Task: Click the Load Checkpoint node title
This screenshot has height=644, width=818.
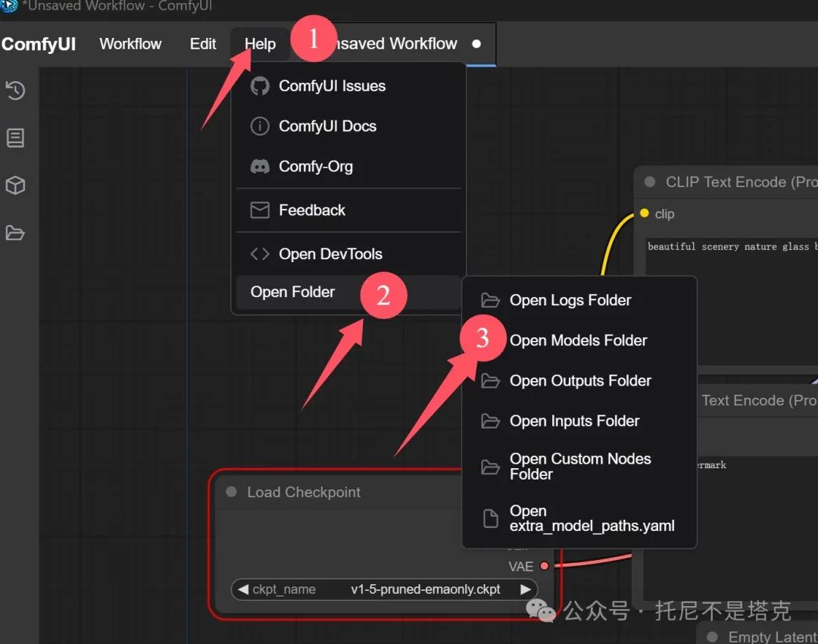Action: (304, 492)
